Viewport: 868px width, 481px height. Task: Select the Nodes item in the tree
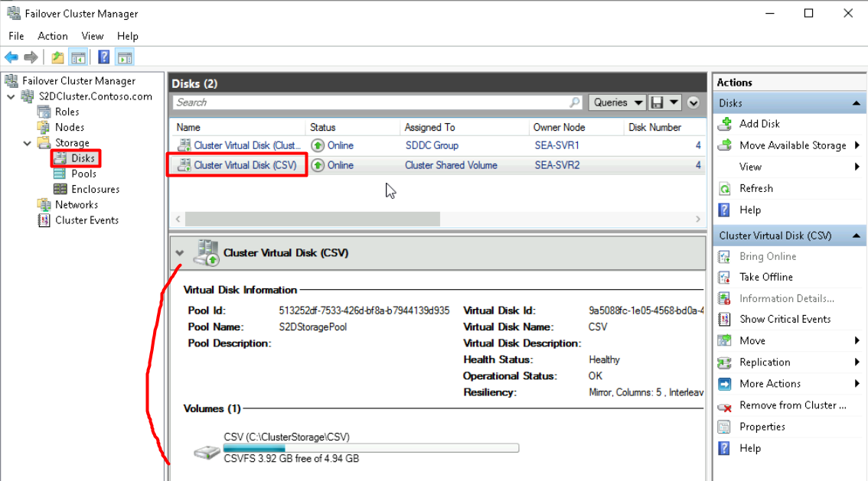(x=70, y=127)
